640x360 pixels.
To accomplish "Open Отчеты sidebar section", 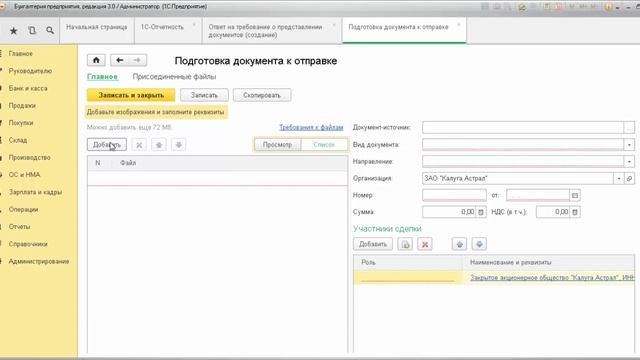I will tap(20, 227).
